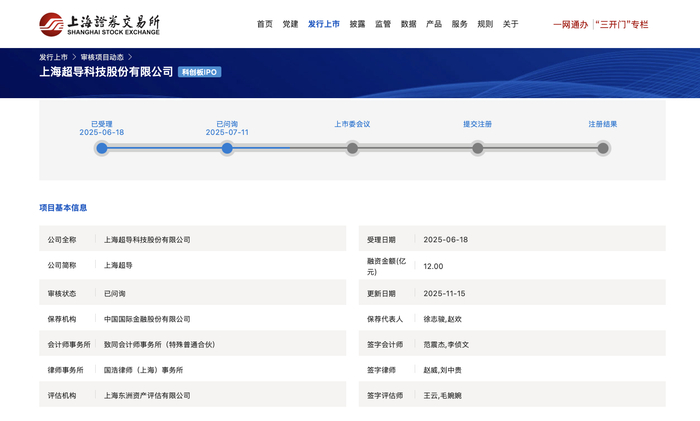Click the 一网通办 link
The image size is (700, 421).
coord(571,25)
